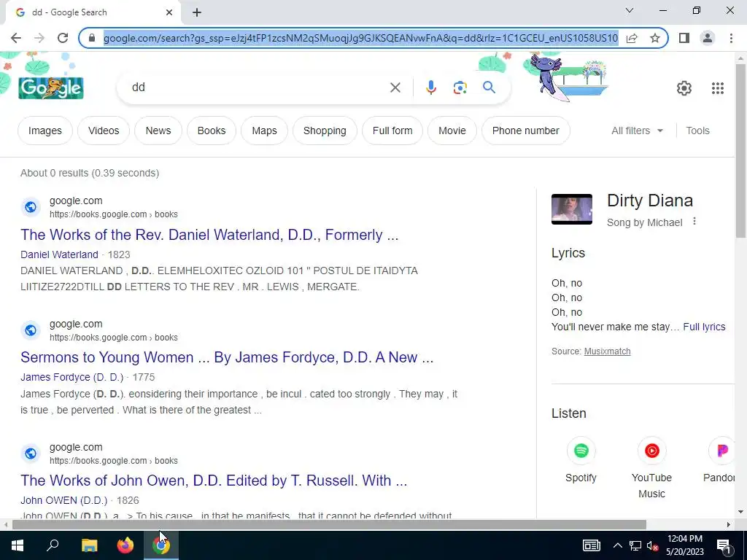Show hidden system tray icons
The height and width of the screenshot is (560, 747).
point(617,545)
